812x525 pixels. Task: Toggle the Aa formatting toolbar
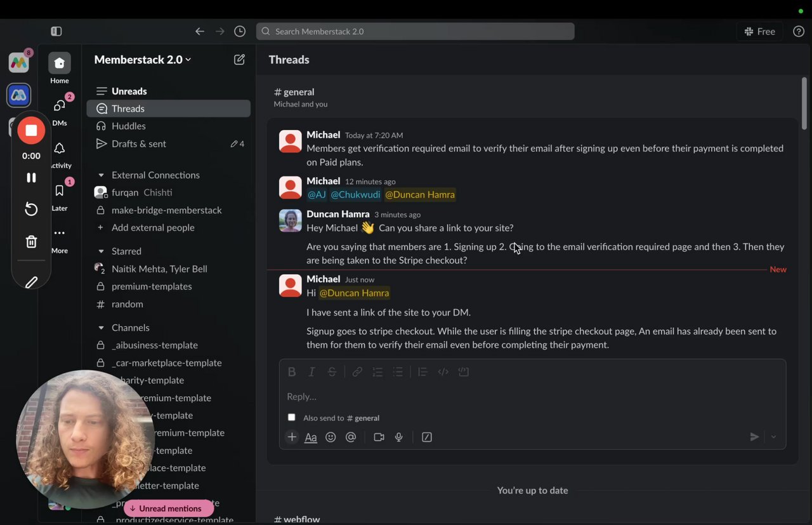tap(311, 437)
